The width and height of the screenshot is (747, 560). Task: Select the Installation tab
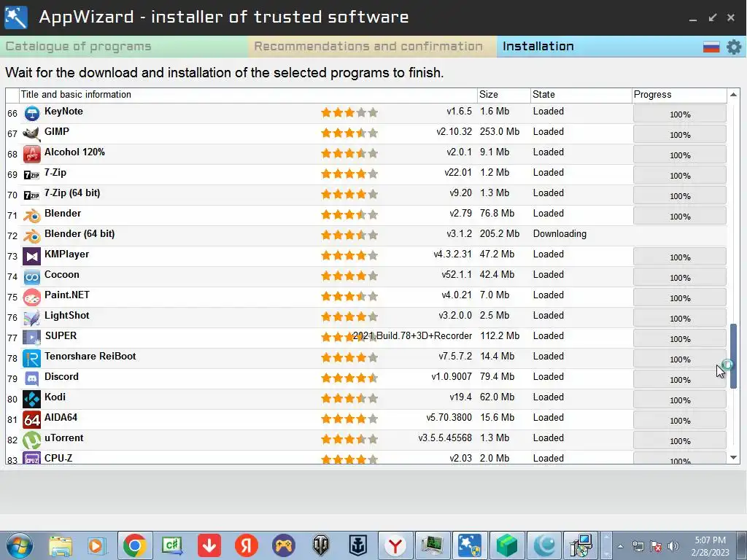[538, 46]
